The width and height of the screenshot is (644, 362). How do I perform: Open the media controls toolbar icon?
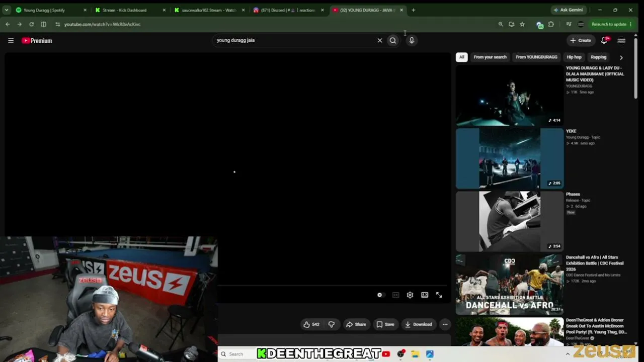point(569,24)
